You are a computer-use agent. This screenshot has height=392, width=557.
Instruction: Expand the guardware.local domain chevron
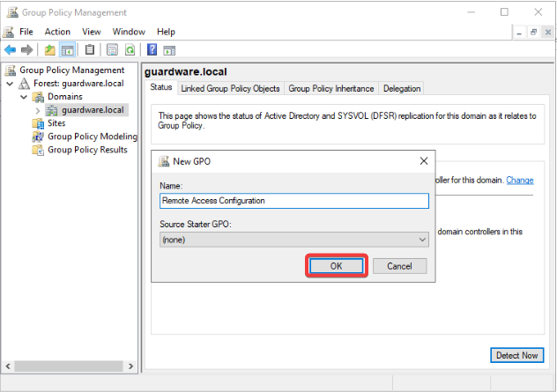click(38, 110)
